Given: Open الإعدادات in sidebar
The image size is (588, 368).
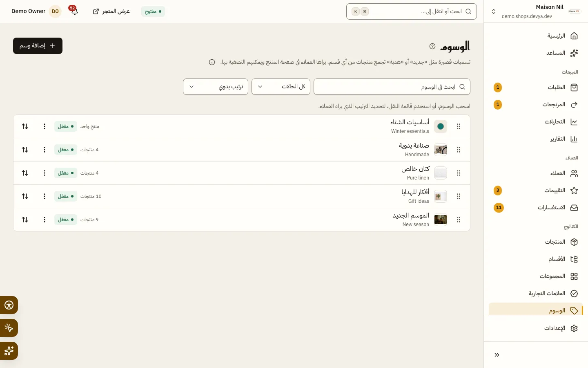Looking at the screenshot, I should 536,328.
